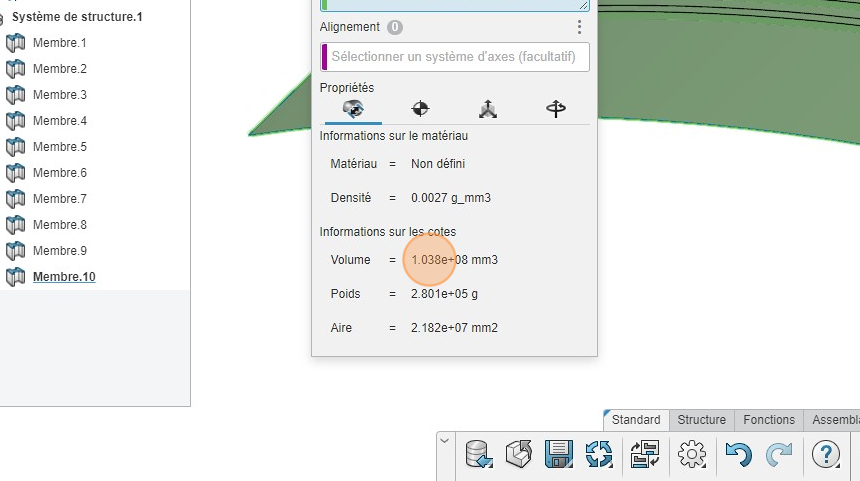
Task: Open settings gear icon
Action: (692, 454)
